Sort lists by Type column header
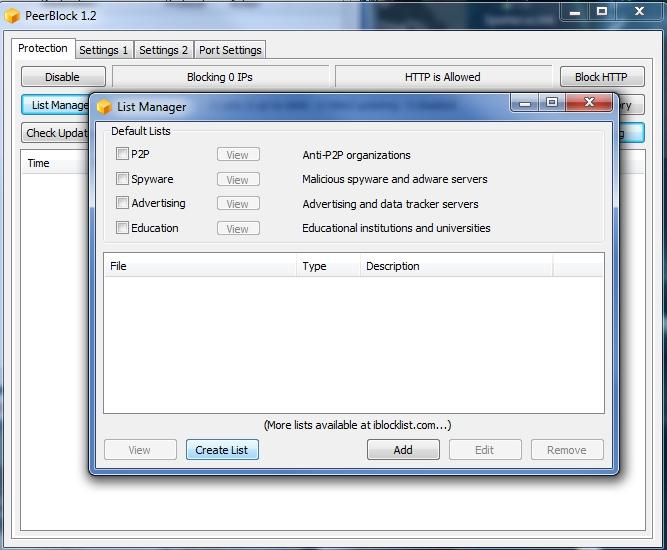This screenshot has height=550, width=667. pyautogui.click(x=328, y=266)
